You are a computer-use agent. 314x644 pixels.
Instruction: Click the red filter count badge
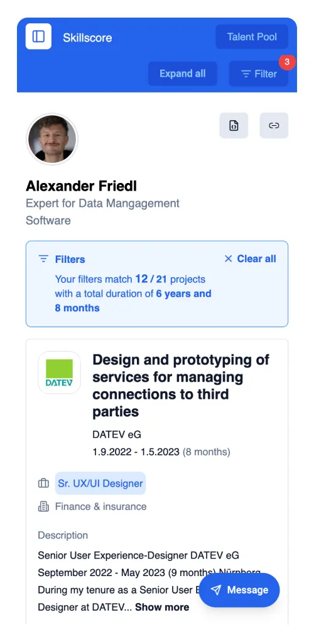coord(287,62)
